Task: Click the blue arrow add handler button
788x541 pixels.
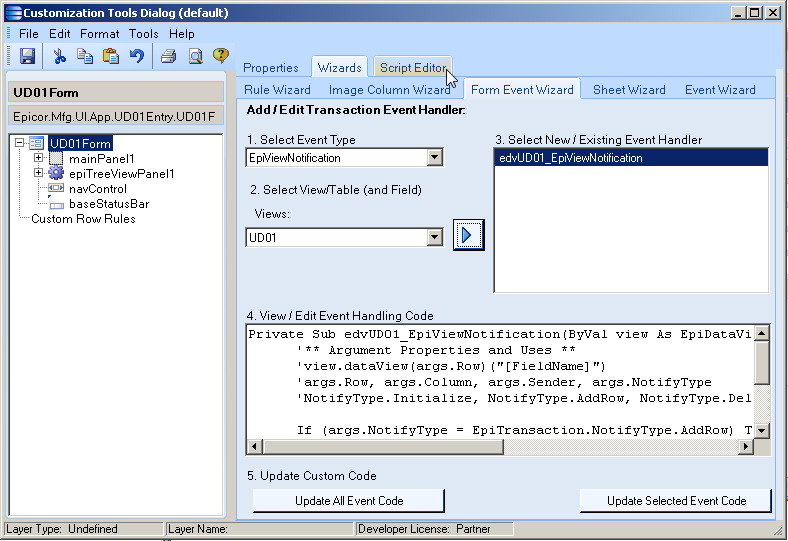Action: [468, 235]
